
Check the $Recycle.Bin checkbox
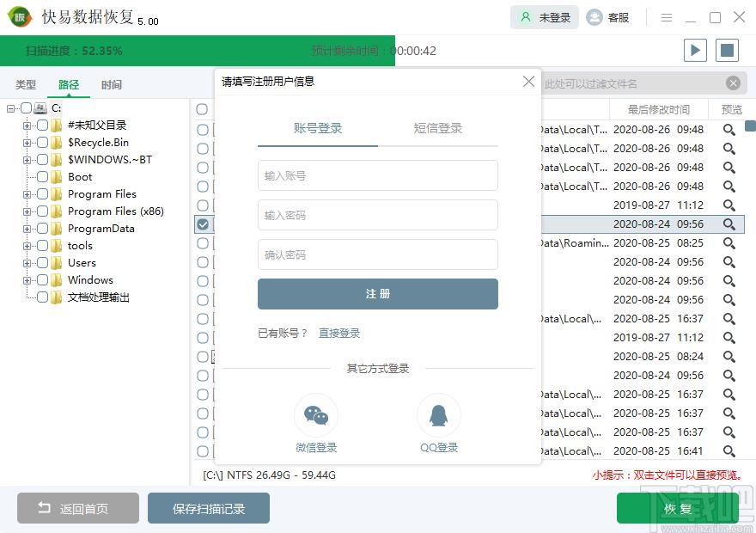42,143
